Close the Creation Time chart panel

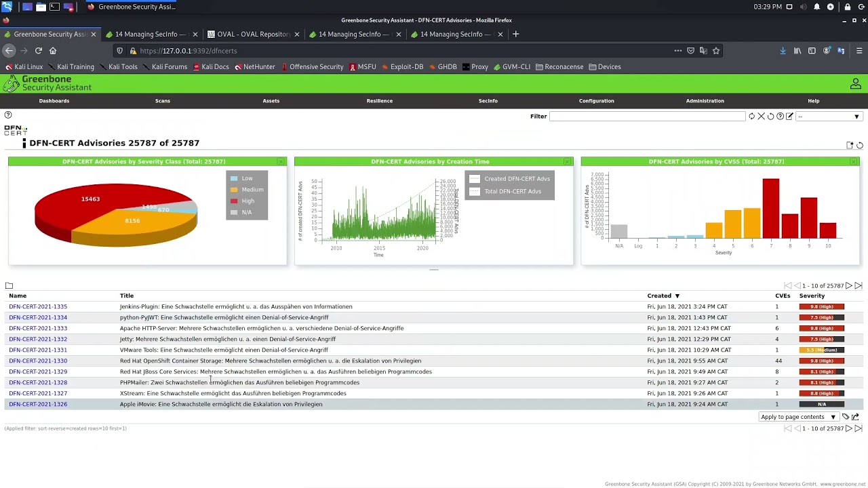click(567, 161)
